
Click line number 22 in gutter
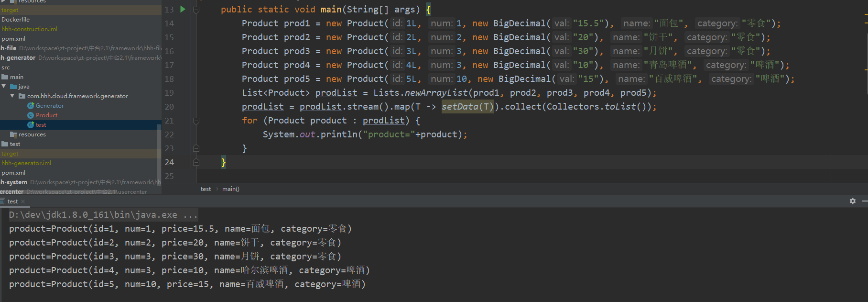coord(169,134)
